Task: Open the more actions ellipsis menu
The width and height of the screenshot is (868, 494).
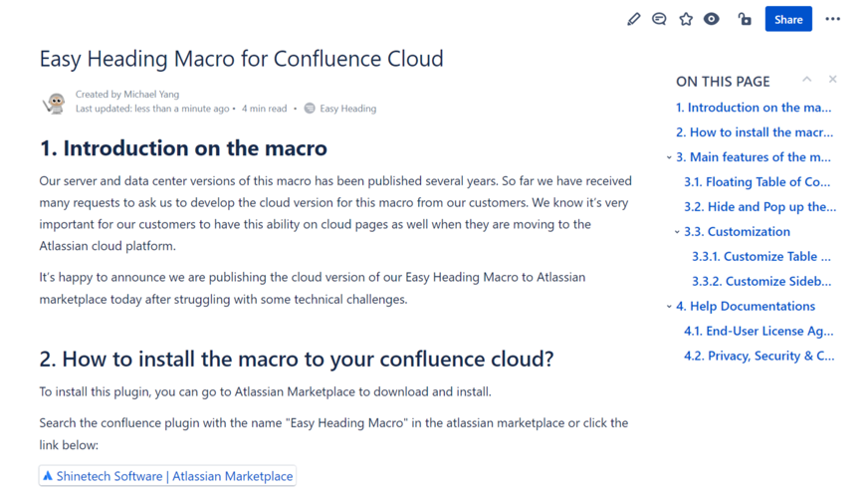Action: click(x=833, y=19)
